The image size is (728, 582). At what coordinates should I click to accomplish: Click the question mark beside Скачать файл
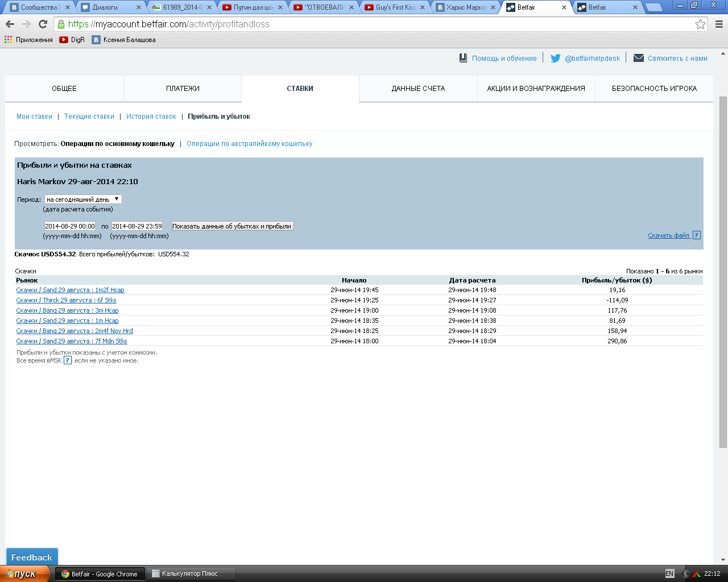click(x=697, y=235)
